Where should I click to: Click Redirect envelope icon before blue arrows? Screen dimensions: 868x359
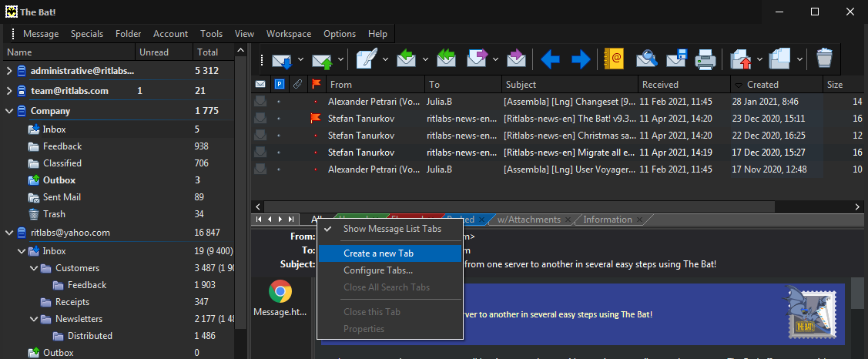coord(516,59)
